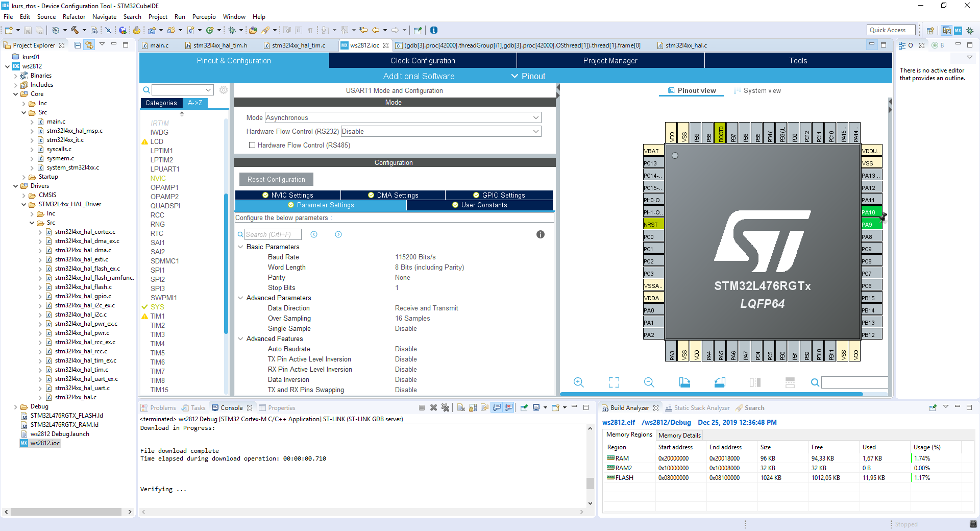980x531 pixels.
Task: Toggle pin PA10 on the chip
Action: tap(871, 212)
